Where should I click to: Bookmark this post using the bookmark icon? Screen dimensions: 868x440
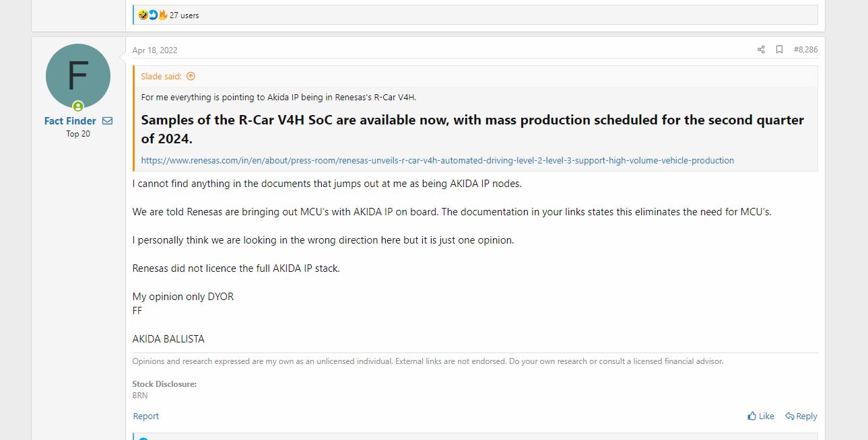[779, 50]
